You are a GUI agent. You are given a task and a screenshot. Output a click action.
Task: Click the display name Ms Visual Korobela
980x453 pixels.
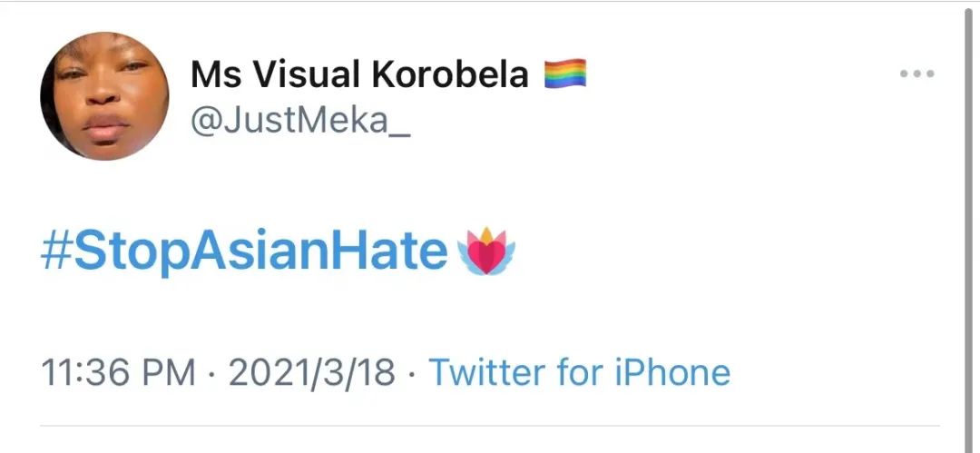point(359,74)
